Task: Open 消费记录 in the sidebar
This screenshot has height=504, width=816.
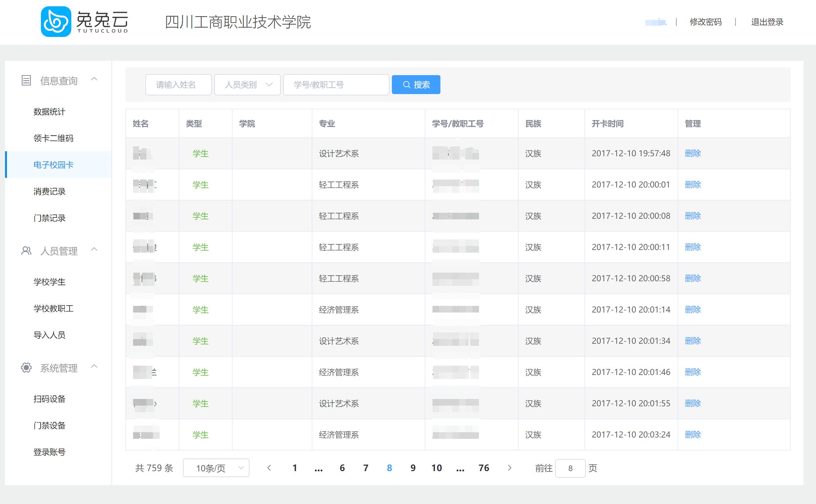Action: tap(49, 191)
